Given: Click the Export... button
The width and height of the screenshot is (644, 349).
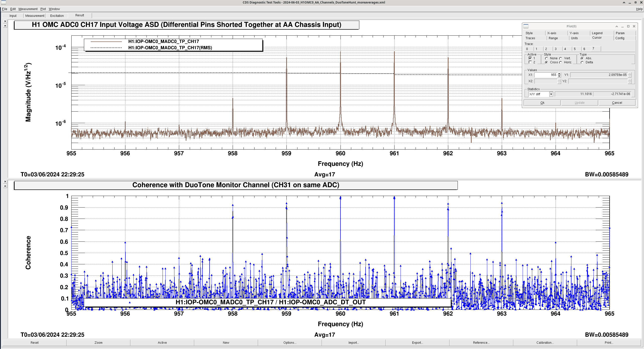Looking at the screenshot, I should point(417,343).
